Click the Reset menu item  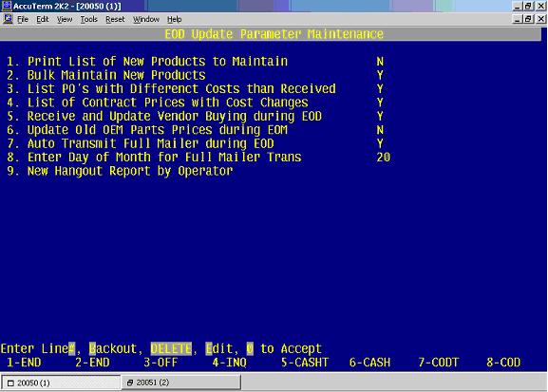(x=115, y=19)
